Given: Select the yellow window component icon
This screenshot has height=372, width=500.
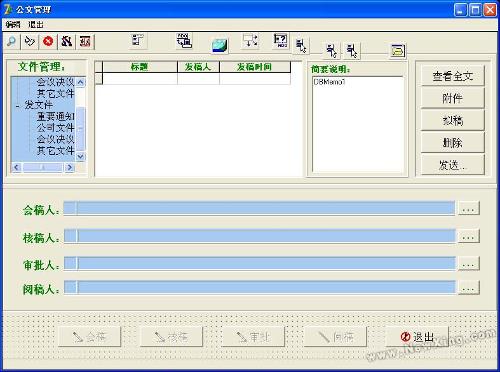Looking at the screenshot, I should tap(398, 51).
